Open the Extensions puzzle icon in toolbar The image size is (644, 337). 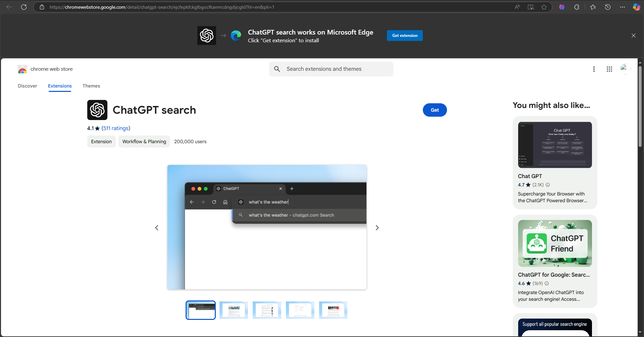(x=577, y=7)
